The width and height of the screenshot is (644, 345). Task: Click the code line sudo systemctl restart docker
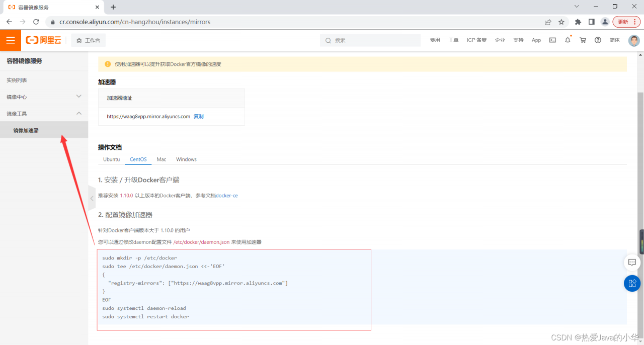coord(145,316)
